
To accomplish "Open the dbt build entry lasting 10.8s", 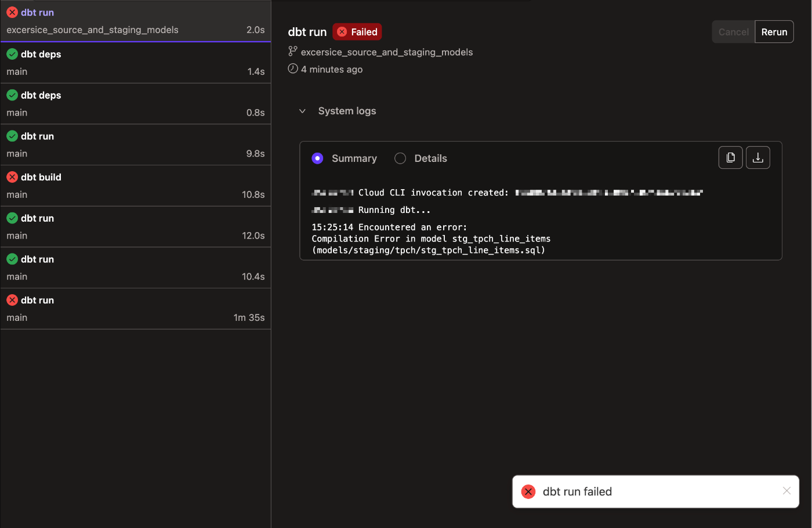I will pyautogui.click(x=136, y=186).
